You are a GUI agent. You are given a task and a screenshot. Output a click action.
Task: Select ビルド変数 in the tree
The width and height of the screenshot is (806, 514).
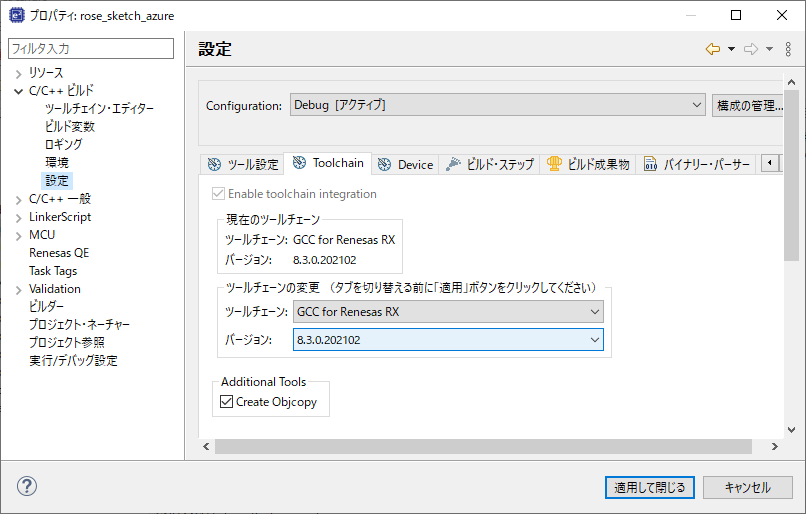click(x=69, y=126)
